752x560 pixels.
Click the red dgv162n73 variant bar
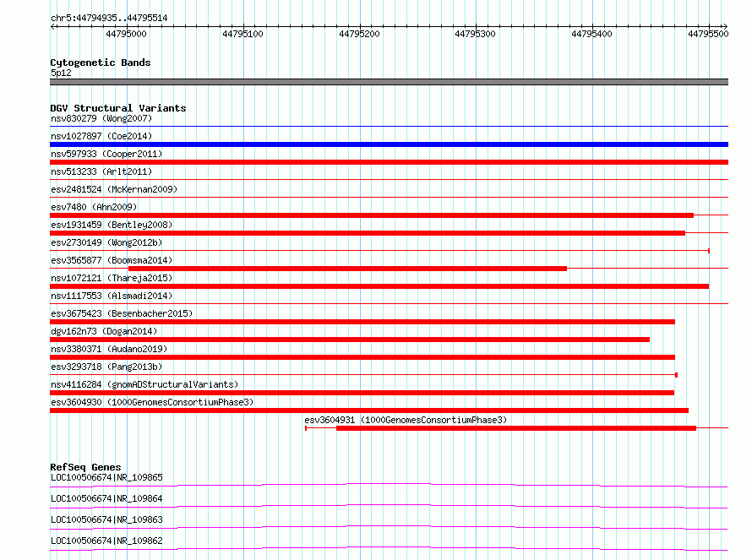[350, 340]
